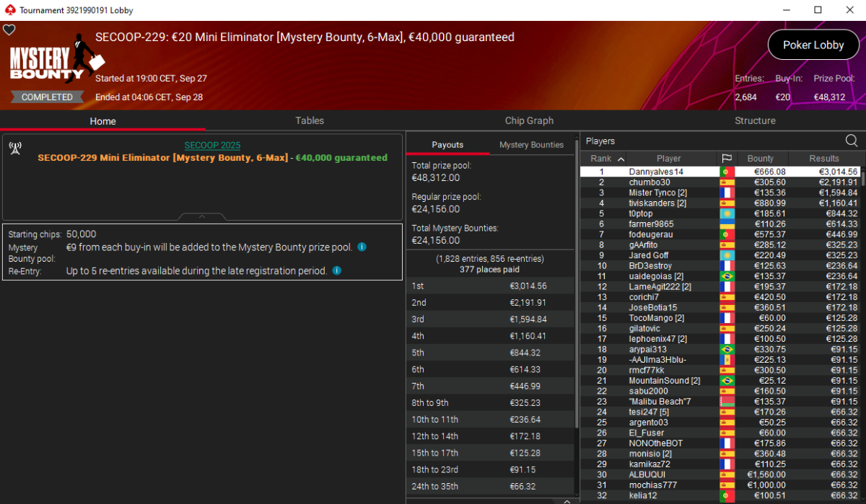Viewport: 866px width, 504px height.
Task: Collapse the tournament info panel chevron
Action: pyautogui.click(x=202, y=216)
